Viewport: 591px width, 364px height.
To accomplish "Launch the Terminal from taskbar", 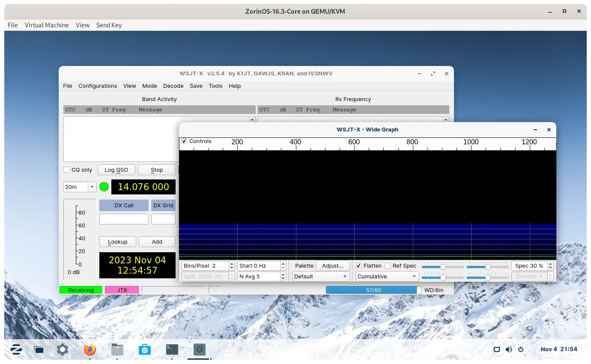I will (x=172, y=349).
